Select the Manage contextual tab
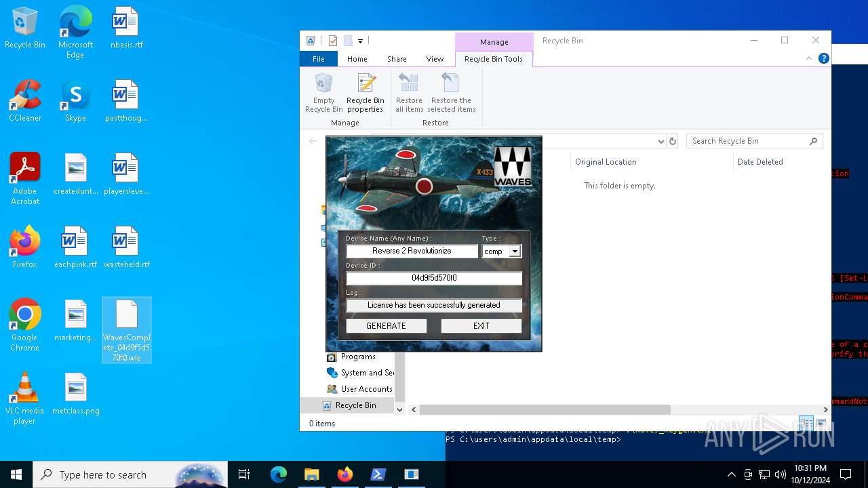868x488 pixels. (494, 42)
